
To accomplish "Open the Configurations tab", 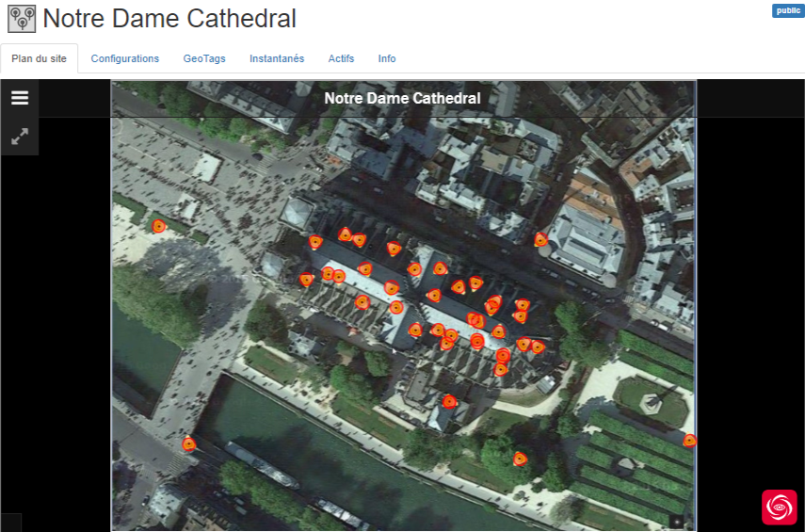I will [x=125, y=58].
